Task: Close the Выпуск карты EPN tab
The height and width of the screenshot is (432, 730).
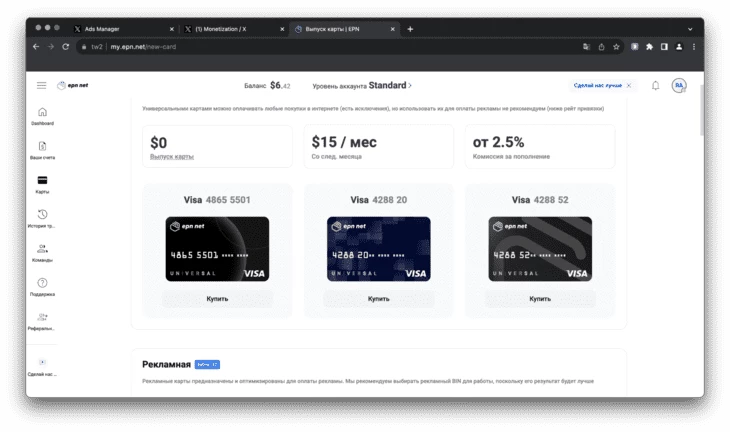Action: (392, 29)
